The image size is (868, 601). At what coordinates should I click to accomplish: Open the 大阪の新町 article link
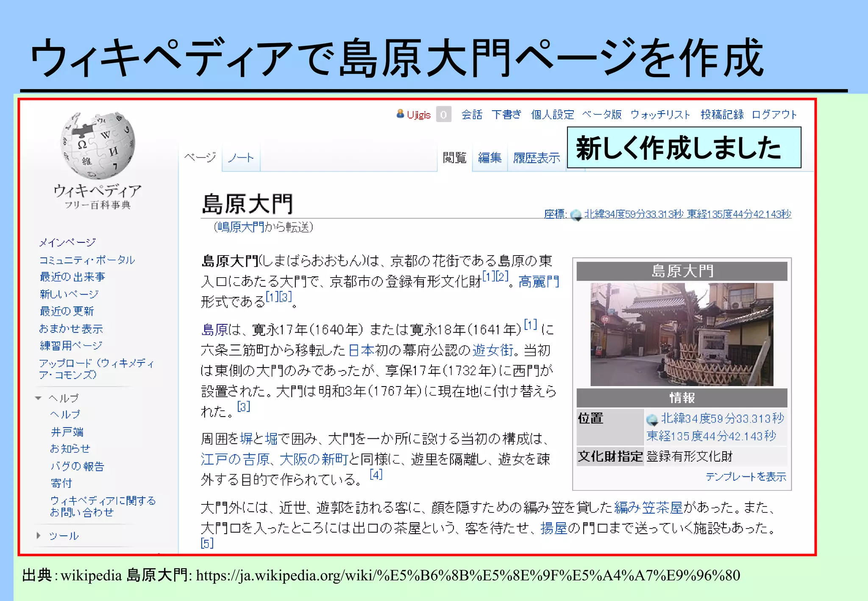pyautogui.click(x=314, y=459)
